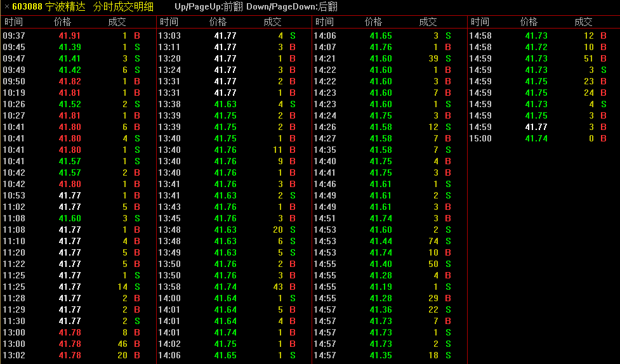Select the 41.44 price at 14:53
Image resolution: width=620 pixels, height=364 pixels.
381,242
